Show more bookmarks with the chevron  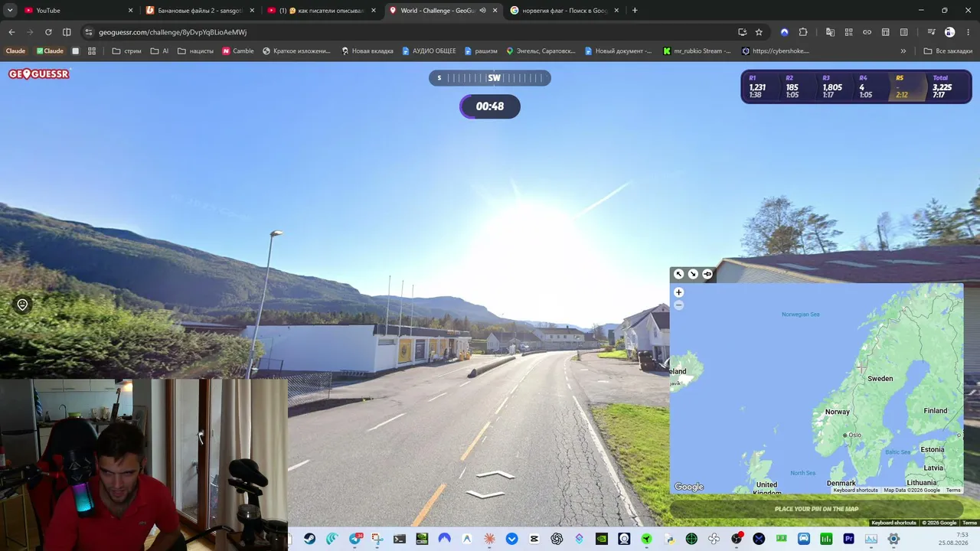pos(903,51)
